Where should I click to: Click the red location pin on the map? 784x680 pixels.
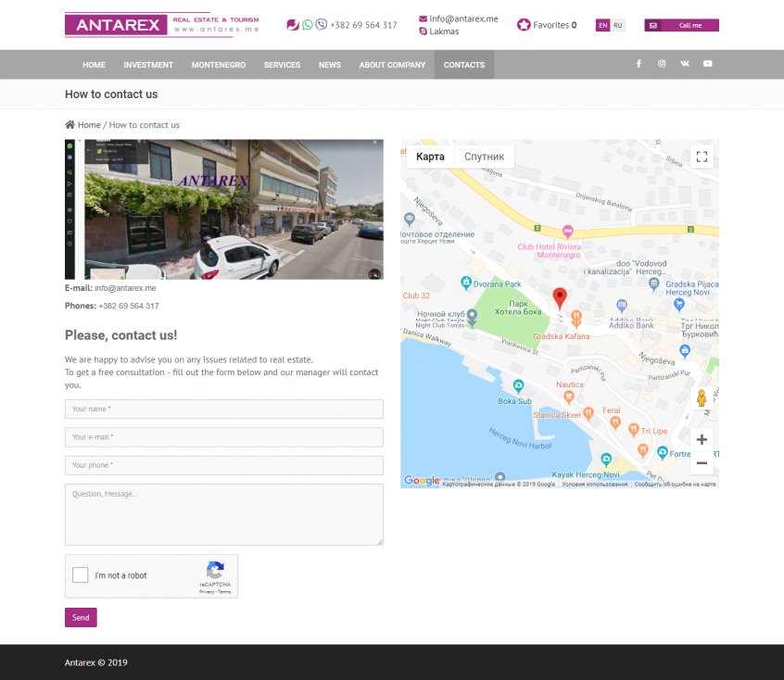pyautogui.click(x=559, y=297)
